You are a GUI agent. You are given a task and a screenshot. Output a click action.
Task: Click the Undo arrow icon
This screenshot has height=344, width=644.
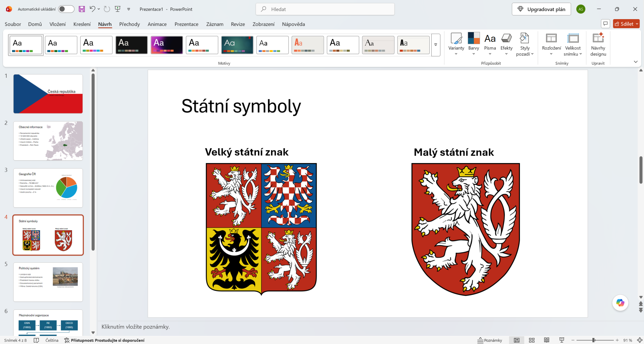[x=92, y=9]
